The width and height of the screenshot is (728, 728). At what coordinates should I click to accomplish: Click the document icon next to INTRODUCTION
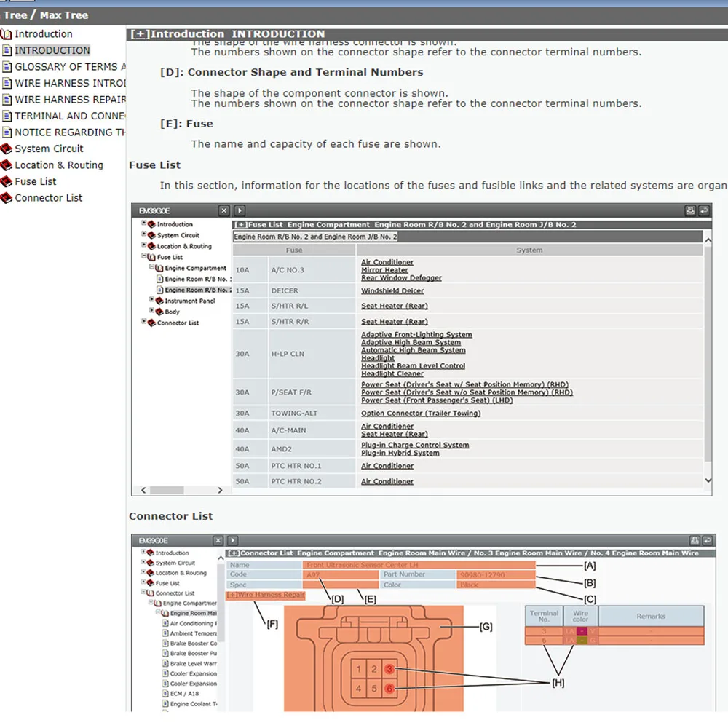pyautogui.click(x=7, y=51)
